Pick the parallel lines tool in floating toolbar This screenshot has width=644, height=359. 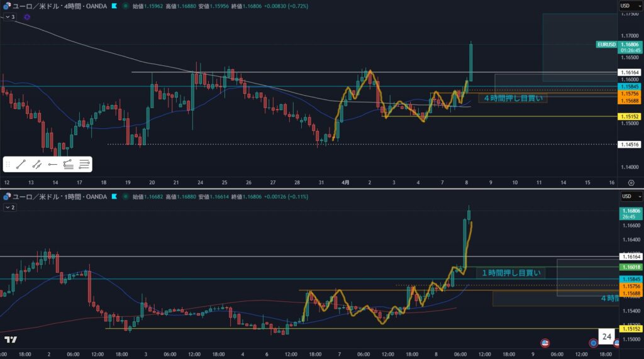coord(84,165)
